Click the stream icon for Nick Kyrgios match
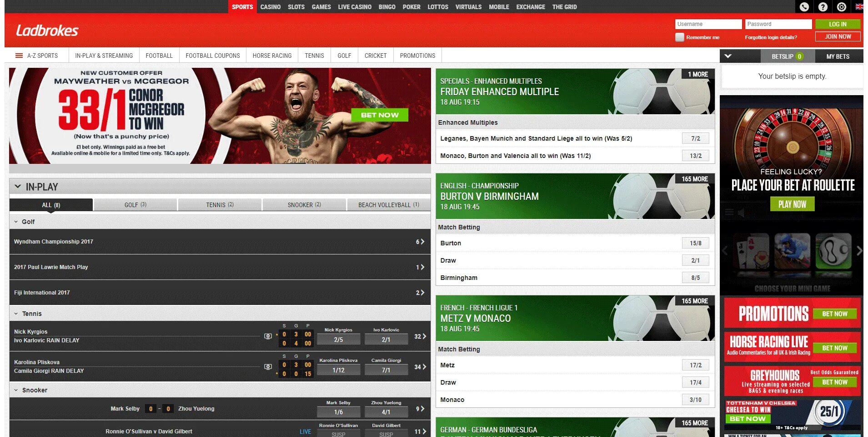Viewport: 868px width, 437px height. point(268,336)
